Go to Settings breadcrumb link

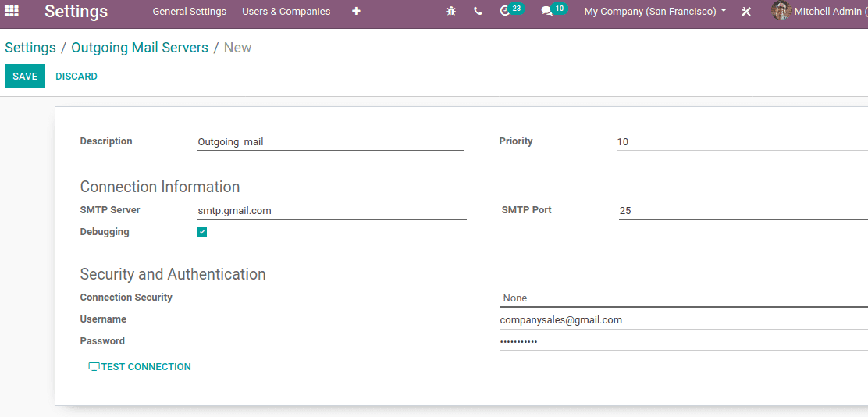[30, 48]
